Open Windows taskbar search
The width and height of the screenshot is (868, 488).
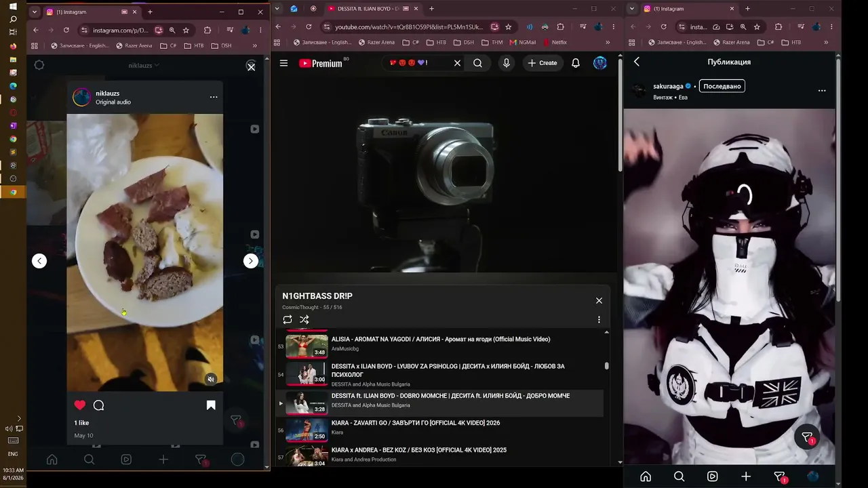tap(13, 19)
